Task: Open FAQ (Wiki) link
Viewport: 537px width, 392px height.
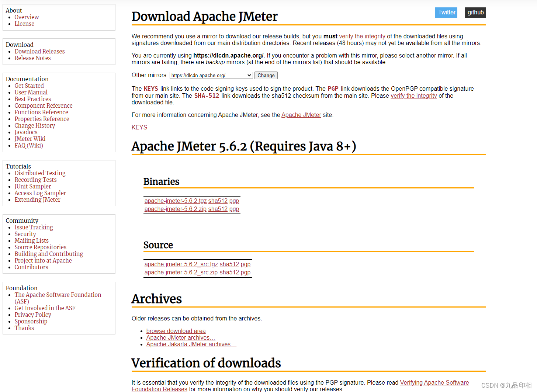Action: pos(29,146)
